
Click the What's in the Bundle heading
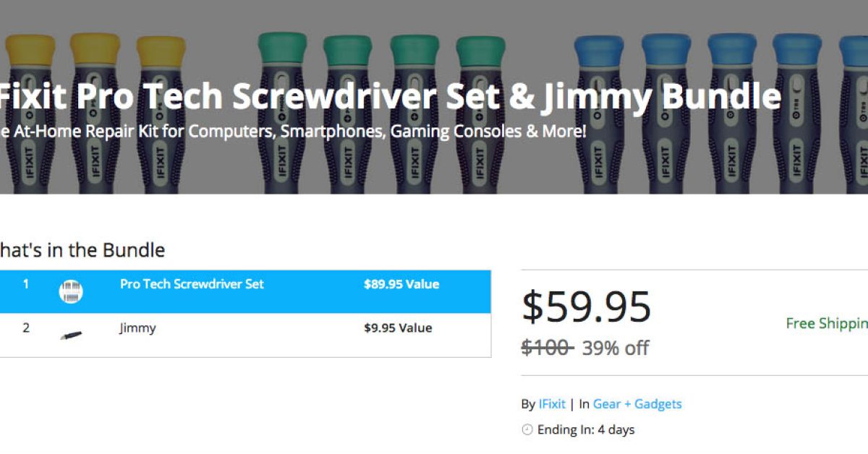(x=81, y=250)
